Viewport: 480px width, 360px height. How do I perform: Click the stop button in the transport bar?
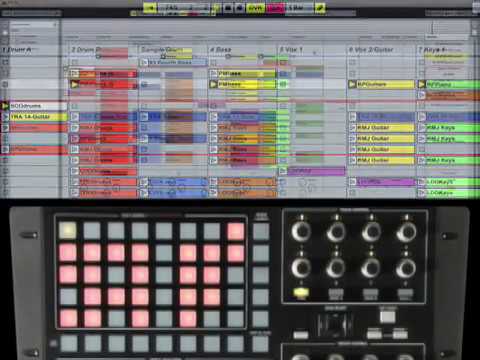pyautogui.click(x=228, y=8)
